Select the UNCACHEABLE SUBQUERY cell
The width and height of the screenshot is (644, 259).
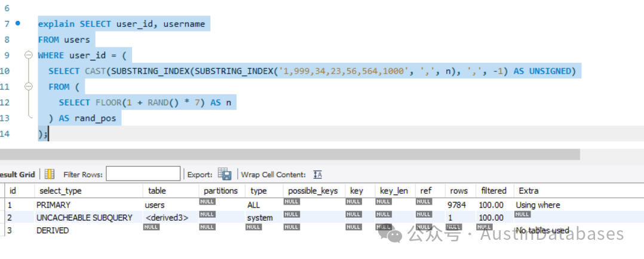[84, 218]
